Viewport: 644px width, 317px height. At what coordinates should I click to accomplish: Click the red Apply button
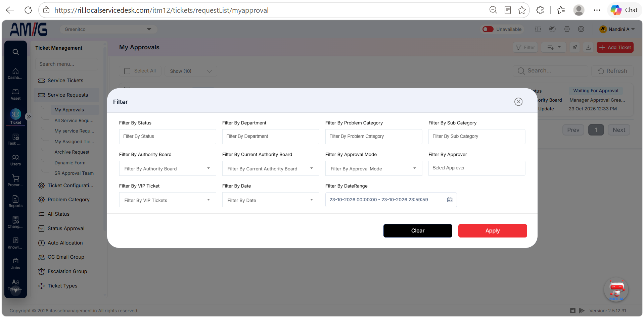[493, 231]
